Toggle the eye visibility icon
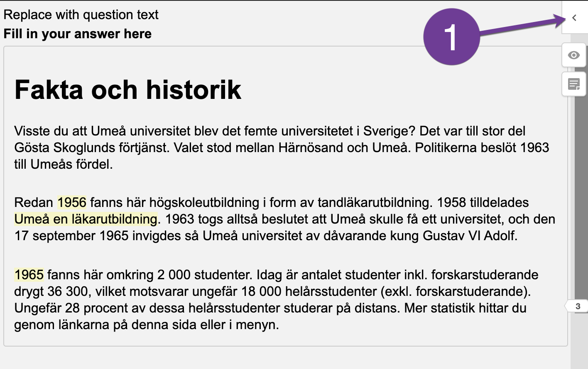 point(574,55)
